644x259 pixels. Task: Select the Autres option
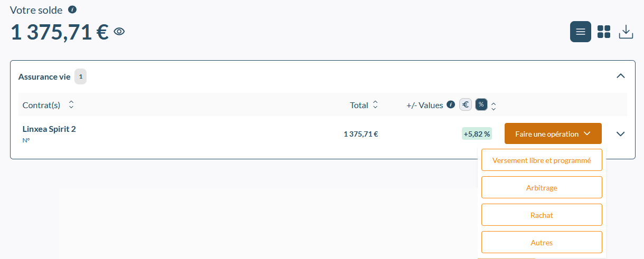click(x=542, y=242)
